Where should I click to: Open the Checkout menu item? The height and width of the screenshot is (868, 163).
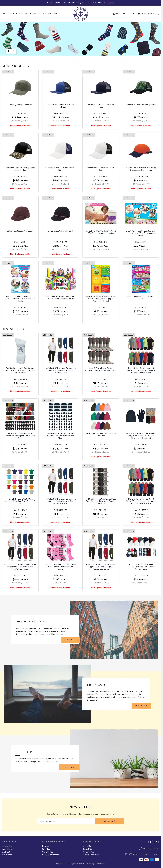coord(35,14)
